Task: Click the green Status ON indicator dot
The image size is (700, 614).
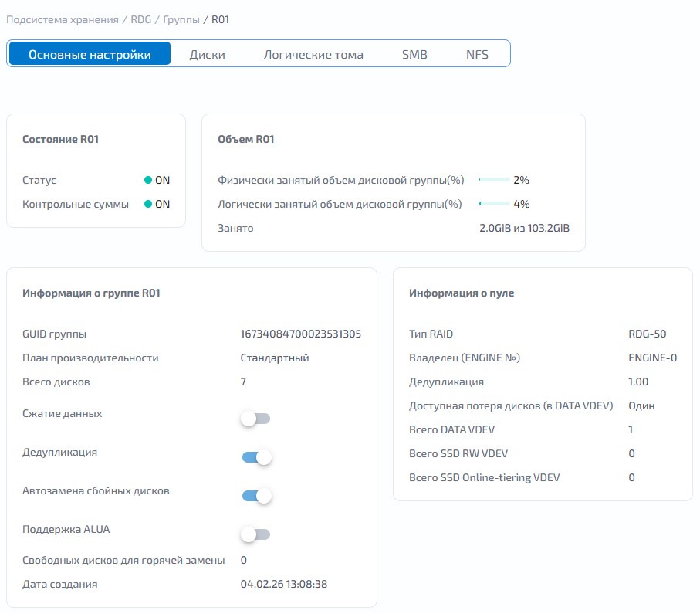Action: 148,180
